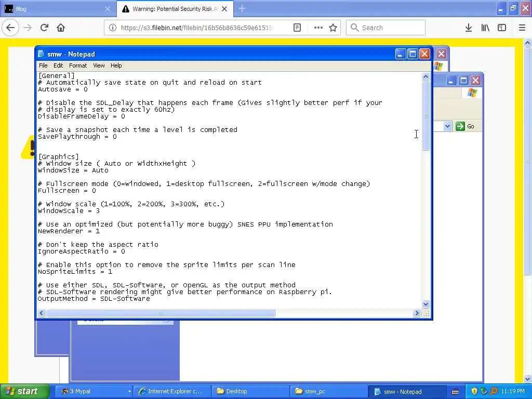The width and height of the screenshot is (532, 399).
Task: Close the Blog tab
Action: (107, 9)
